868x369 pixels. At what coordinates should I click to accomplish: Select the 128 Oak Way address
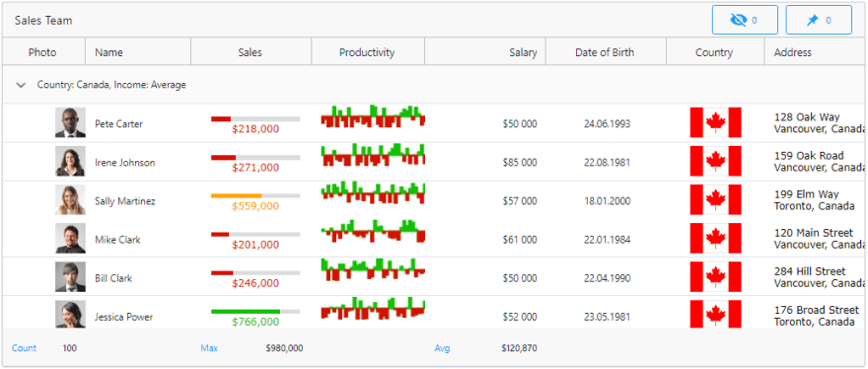820,123
